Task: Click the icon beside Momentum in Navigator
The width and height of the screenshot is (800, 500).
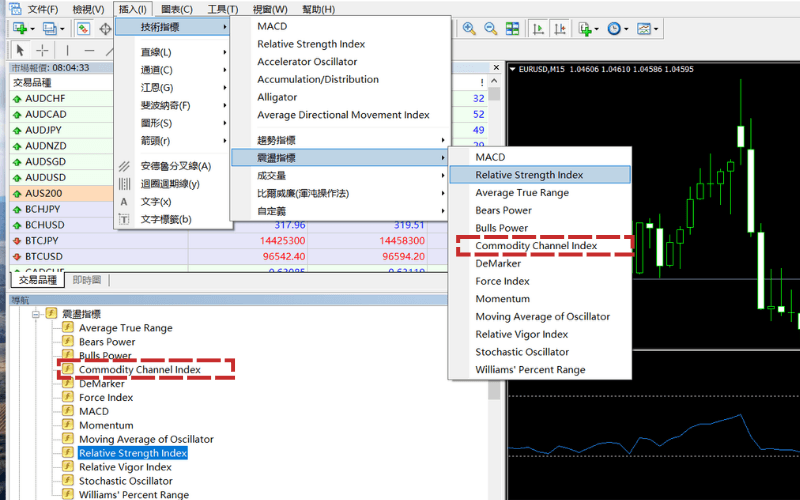Action: pyautogui.click(x=68, y=424)
